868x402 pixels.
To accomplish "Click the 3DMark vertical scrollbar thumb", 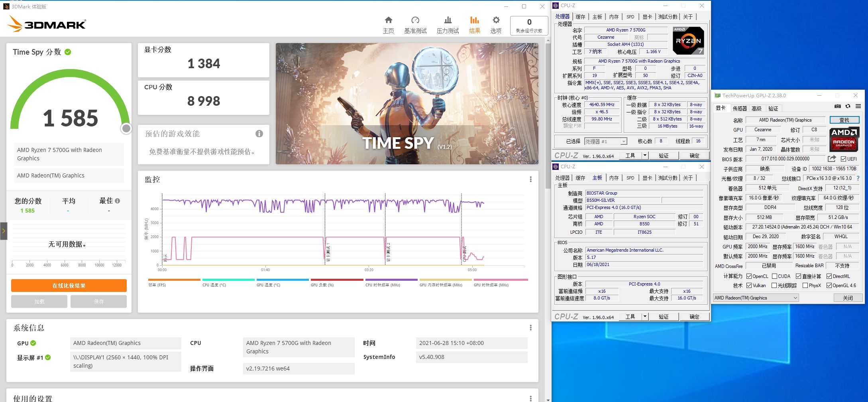I will coord(548,116).
